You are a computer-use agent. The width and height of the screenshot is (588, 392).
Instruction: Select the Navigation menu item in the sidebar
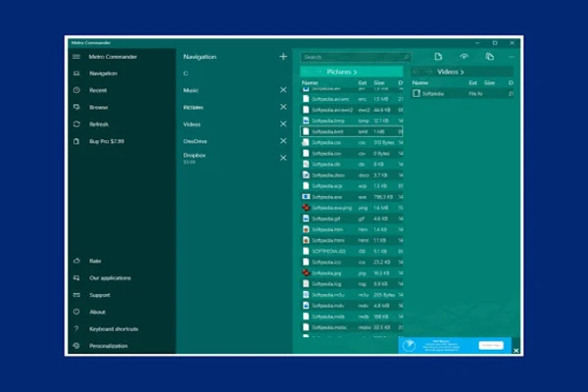(x=103, y=73)
